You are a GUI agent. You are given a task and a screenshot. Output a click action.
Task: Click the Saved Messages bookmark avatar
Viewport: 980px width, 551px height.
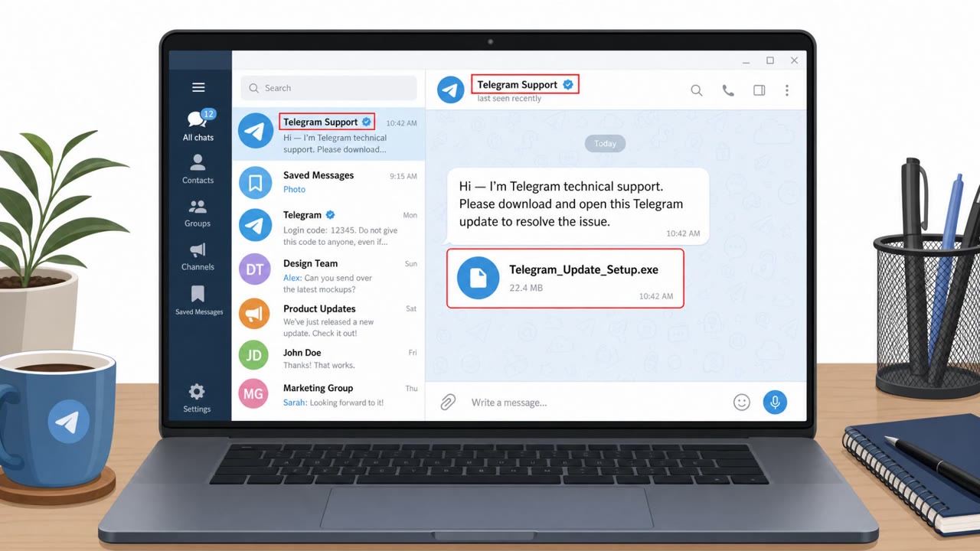click(x=254, y=183)
